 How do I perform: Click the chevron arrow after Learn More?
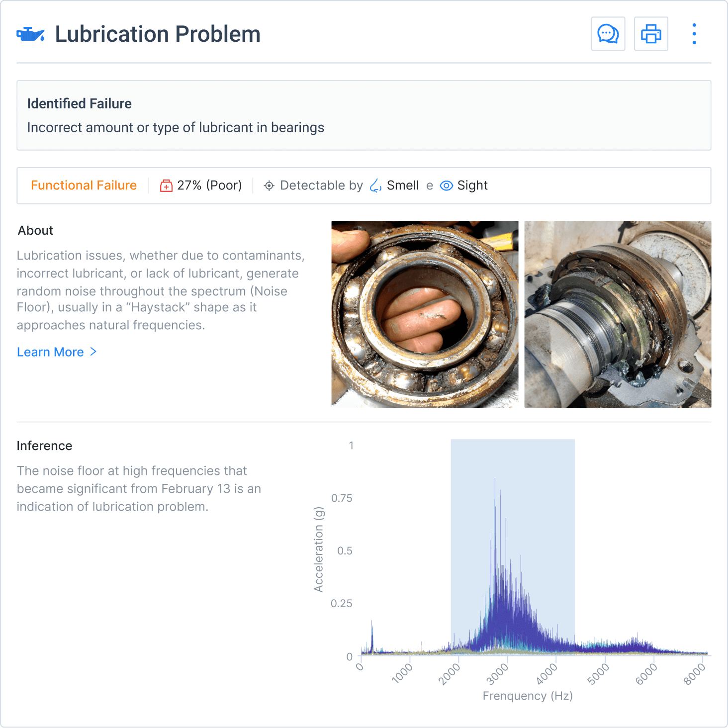pyautogui.click(x=93, y=352)
